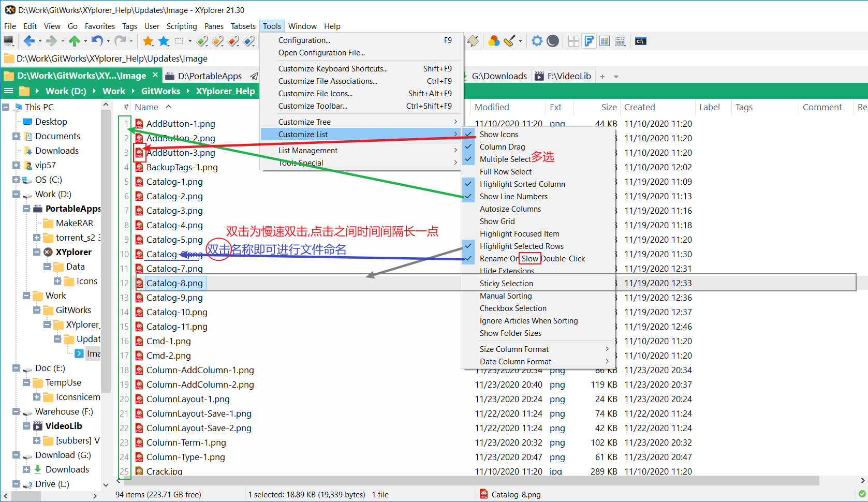
Task: Enable Full Row Select option
Action: [506, 171]
